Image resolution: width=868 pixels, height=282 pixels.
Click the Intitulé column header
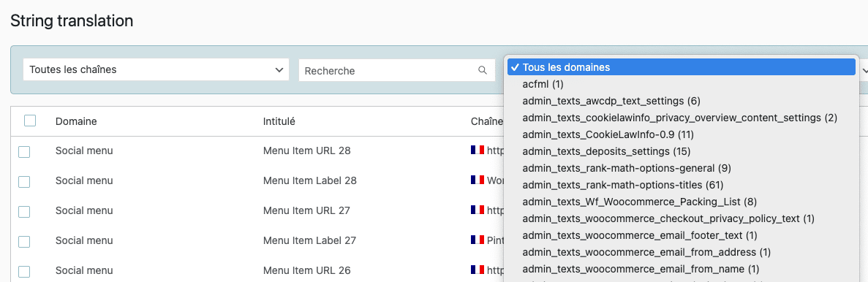pos(279,121)
